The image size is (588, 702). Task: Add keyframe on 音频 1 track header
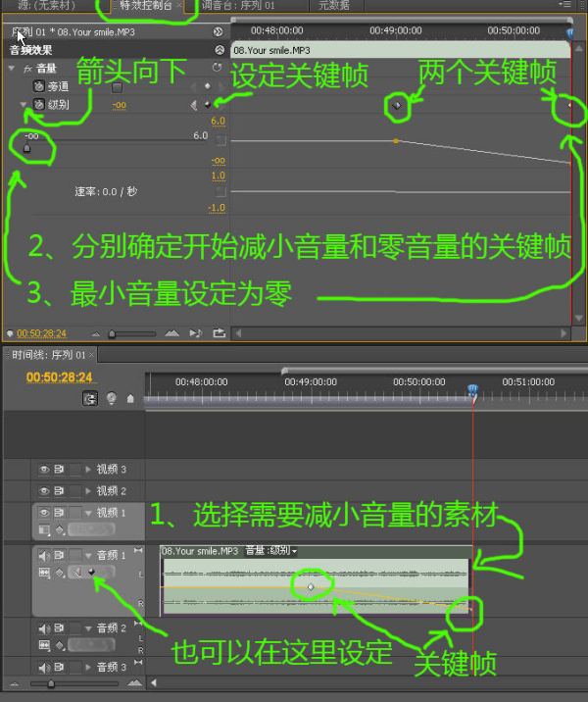point(92,572)
